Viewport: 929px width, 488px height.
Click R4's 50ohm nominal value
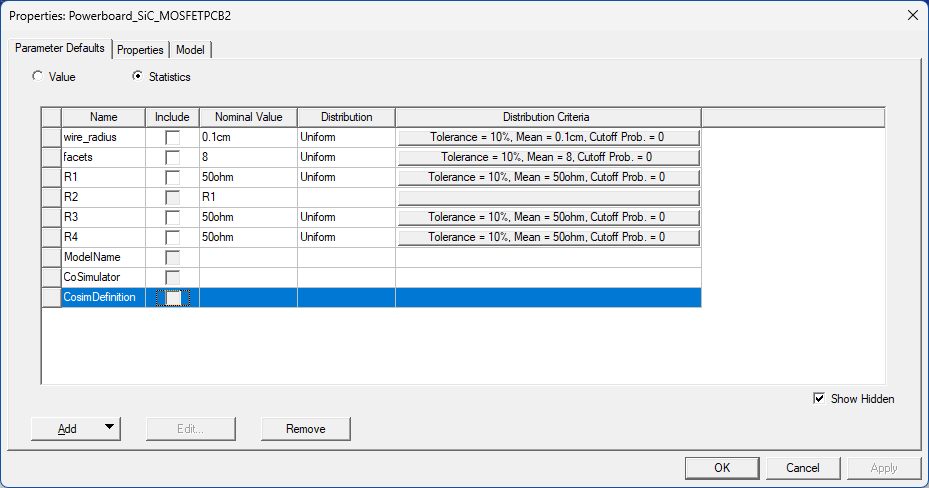tap(249, 237)
